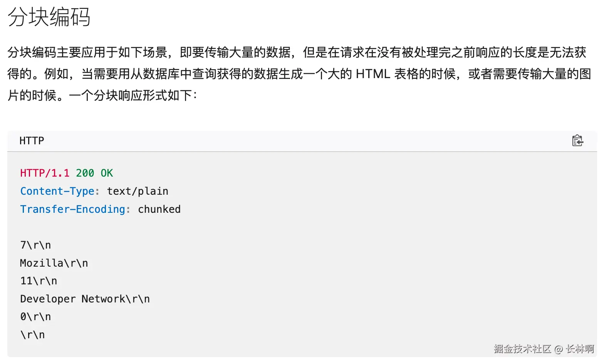Click the 11\r\n chunk size line
The image size is (604, 364).
pyautogui.click(x=39, y=281)
